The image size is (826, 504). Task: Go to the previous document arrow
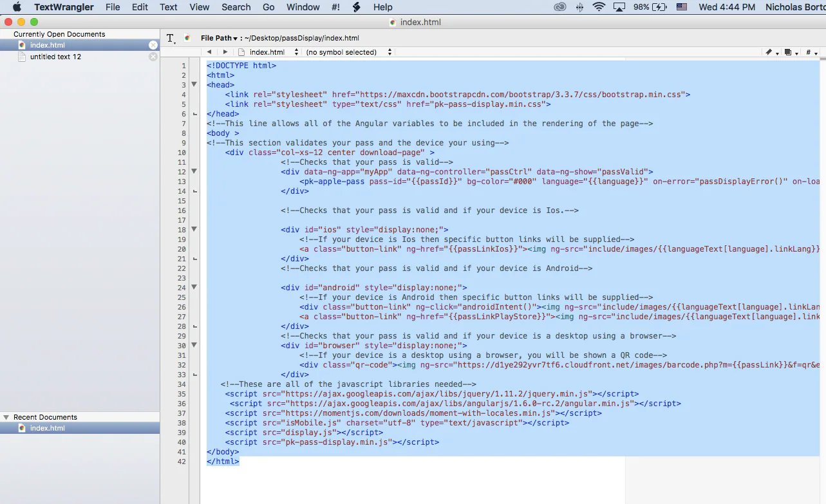coord(209,52)
